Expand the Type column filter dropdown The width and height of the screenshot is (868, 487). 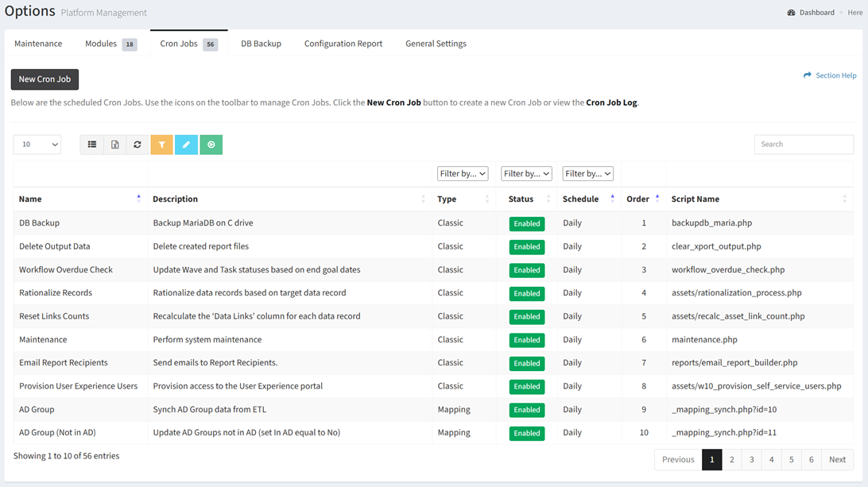[462, 173]
